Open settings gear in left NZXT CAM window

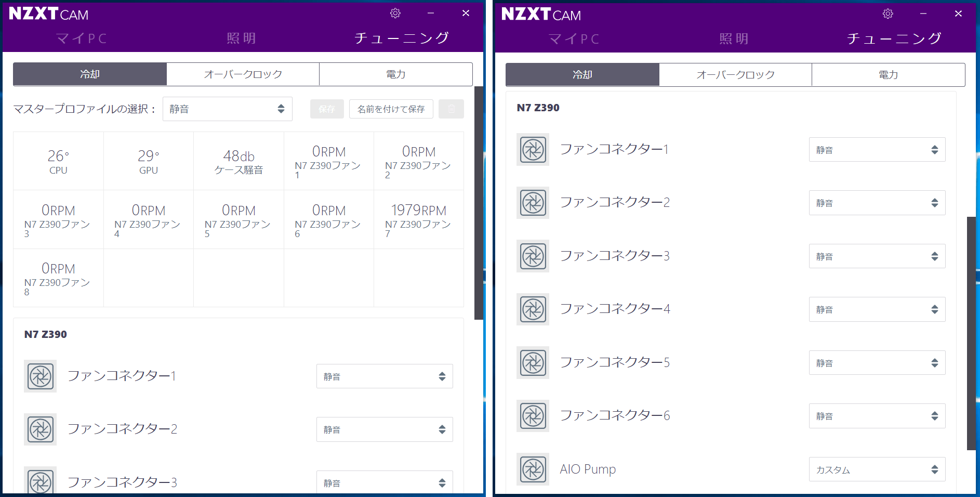(395, 13)
